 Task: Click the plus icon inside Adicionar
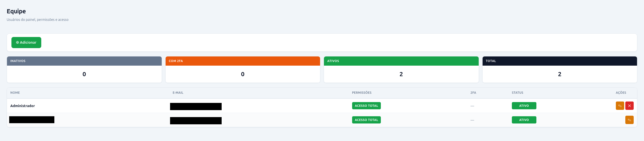(x=17, y=43)
